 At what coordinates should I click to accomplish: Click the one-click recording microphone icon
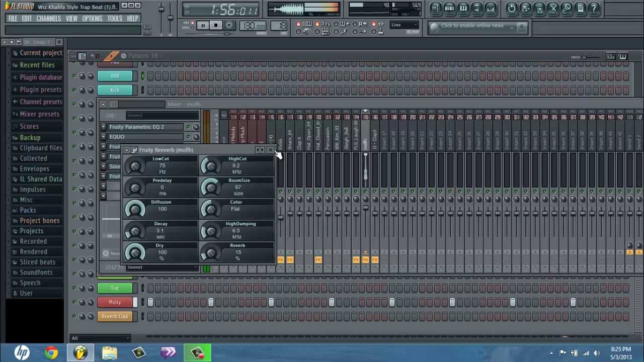point(567,8)
